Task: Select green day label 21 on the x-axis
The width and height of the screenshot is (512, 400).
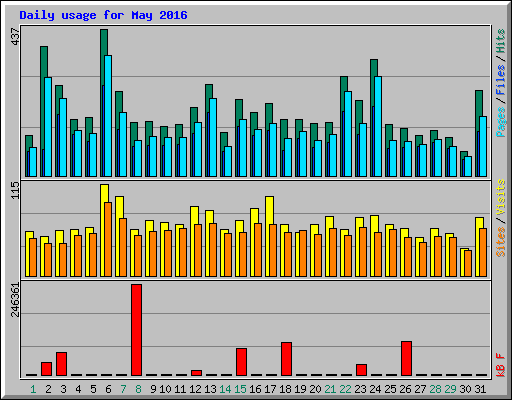Action: coord(330,389)
